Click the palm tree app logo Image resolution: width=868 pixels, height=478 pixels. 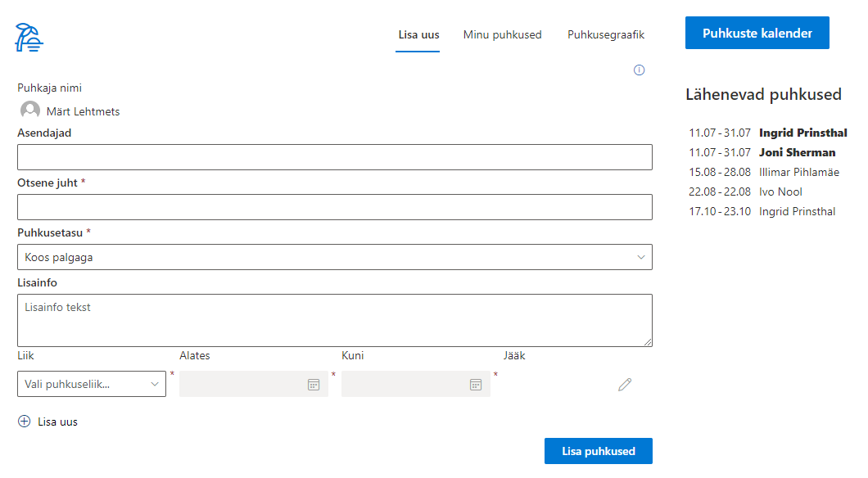[29, 37]
